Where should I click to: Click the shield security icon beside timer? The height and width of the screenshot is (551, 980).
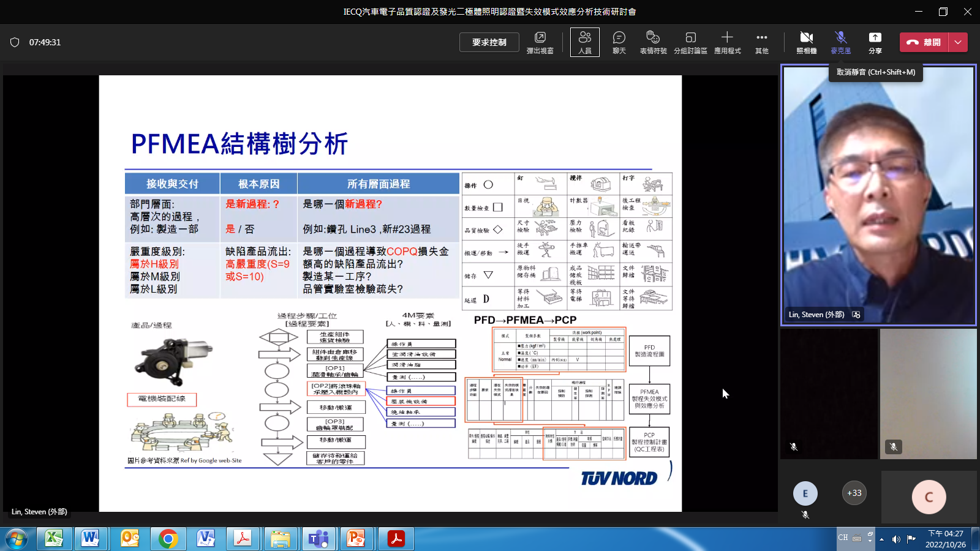click(15, 42)
